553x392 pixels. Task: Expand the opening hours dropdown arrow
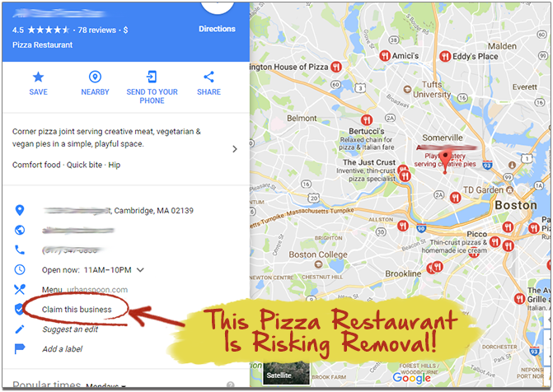(140, 270)
